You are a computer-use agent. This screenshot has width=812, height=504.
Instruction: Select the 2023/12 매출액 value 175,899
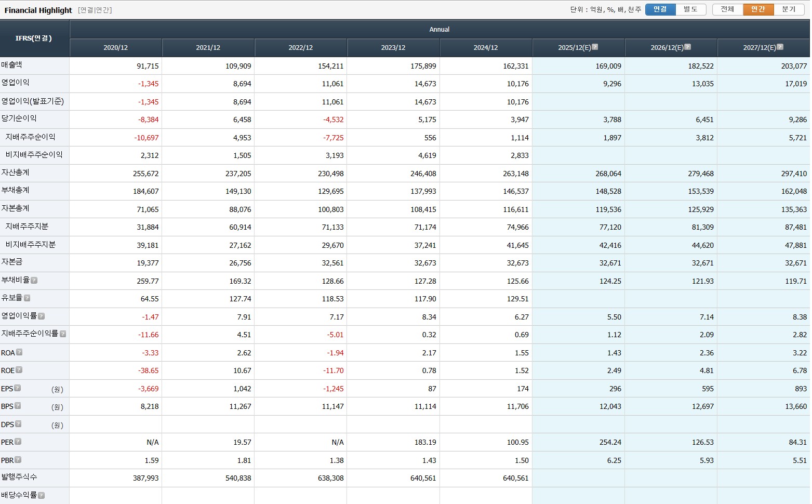point(423,66)
